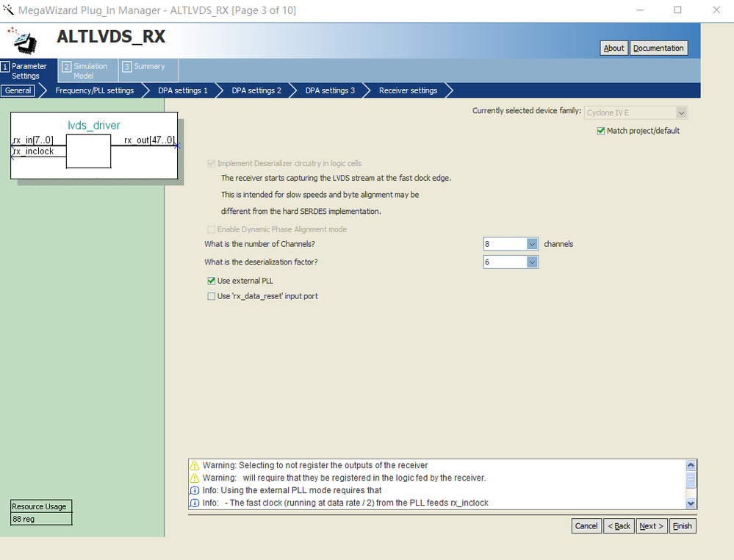Go to DPA settings 1 page
The width and height of the screenshot is (734, 560).
[182, 90]
